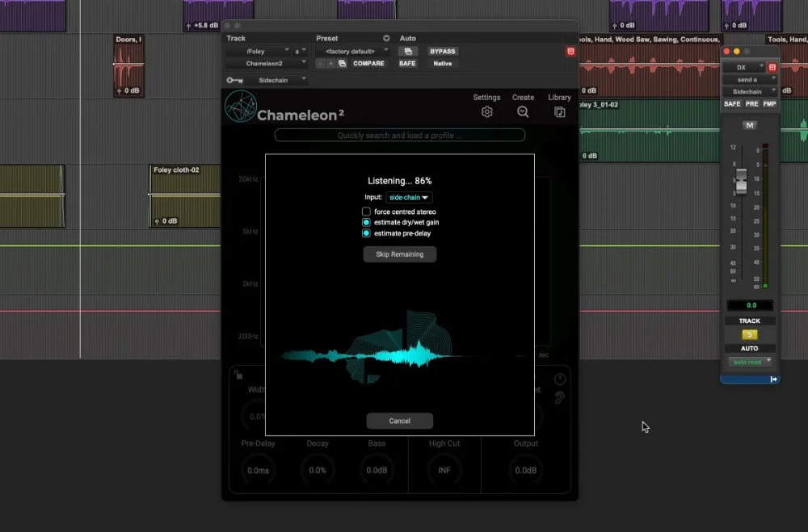Viewport: 808px width, 532px height.
Task: Click the Decay 0.0% knob
Action: click(318, 470)
